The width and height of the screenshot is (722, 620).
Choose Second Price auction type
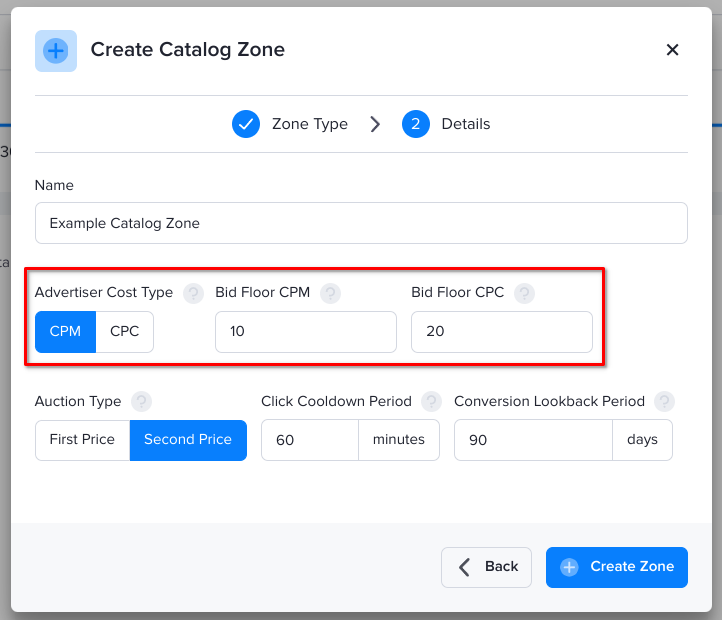coord(188,440)
